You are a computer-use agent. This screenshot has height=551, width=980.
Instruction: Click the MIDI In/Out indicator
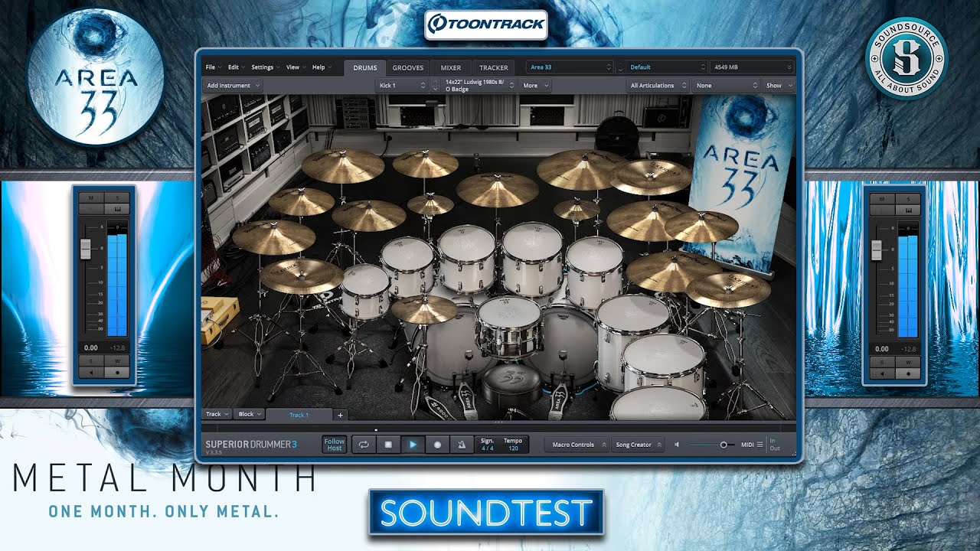(774, 445)
